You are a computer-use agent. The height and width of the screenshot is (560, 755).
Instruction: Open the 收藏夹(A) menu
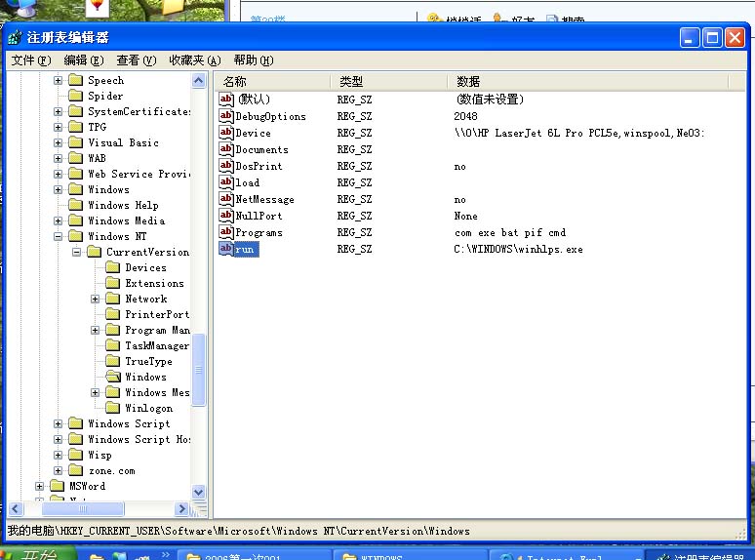[x=195, y=60]
